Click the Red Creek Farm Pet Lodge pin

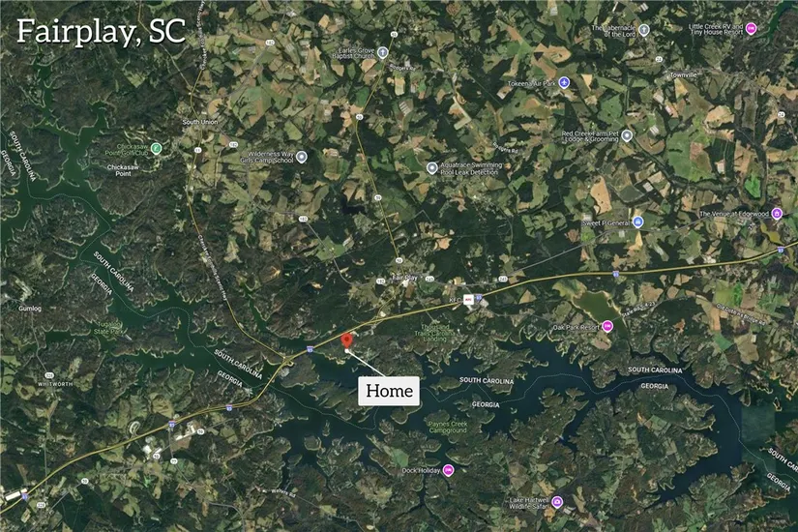point(627,135)
